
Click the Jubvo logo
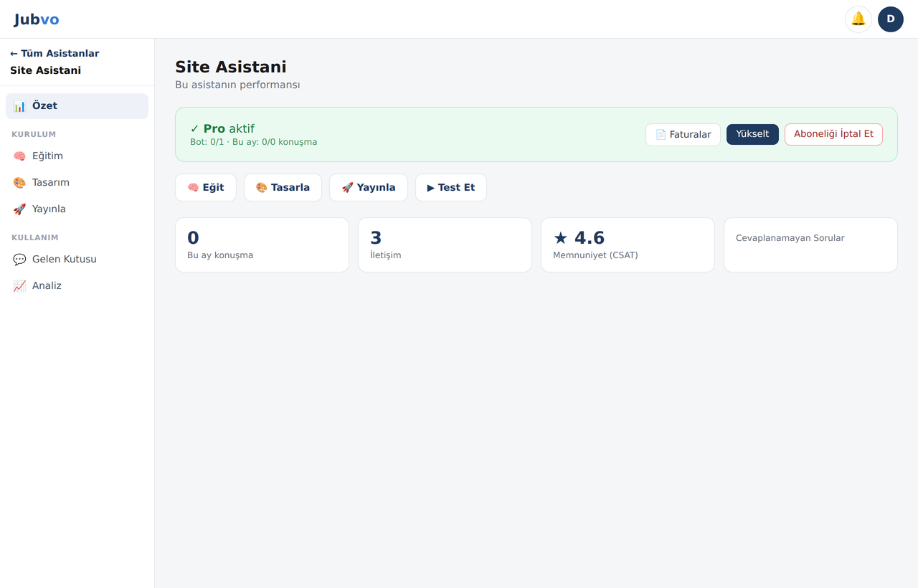click(37, 19)
